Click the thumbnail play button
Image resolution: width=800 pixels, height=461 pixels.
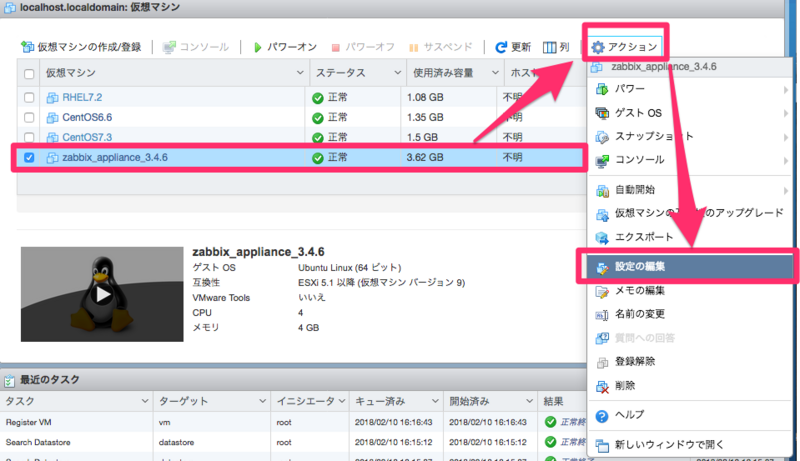(103, 294)
